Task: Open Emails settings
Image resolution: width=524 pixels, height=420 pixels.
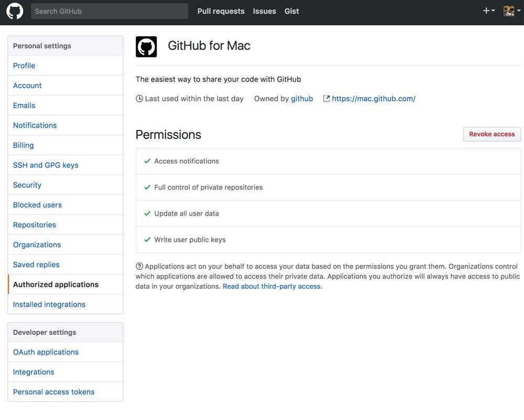Action: (65, 105)
